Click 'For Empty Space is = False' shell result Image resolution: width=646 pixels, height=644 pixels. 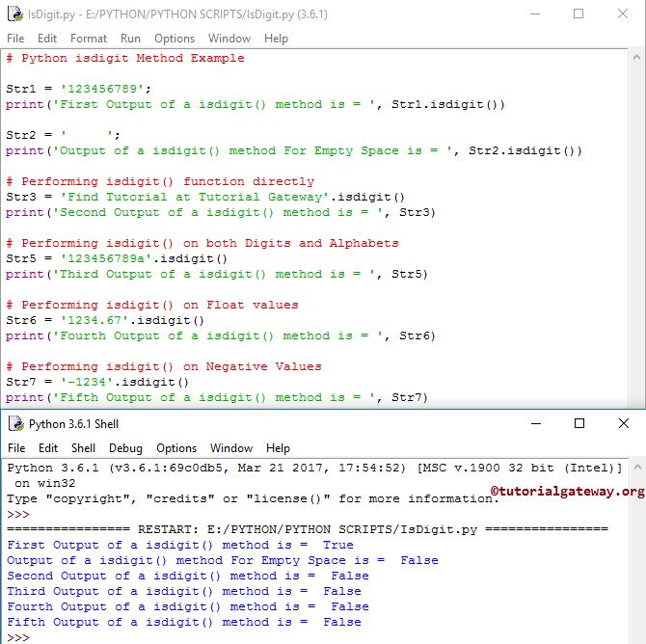223,560
